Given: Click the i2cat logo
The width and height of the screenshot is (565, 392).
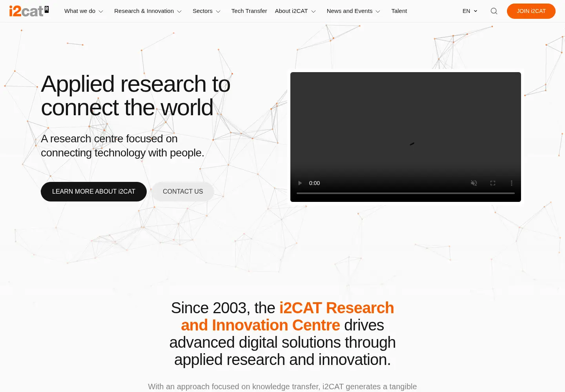Looking at the screenshot, I should point(29,11).
